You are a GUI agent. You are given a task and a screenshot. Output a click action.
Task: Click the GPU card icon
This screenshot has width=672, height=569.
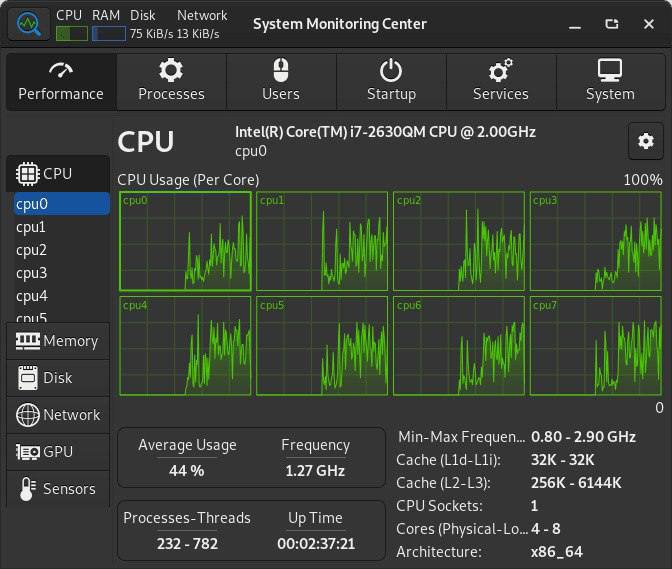coord(28,452)
